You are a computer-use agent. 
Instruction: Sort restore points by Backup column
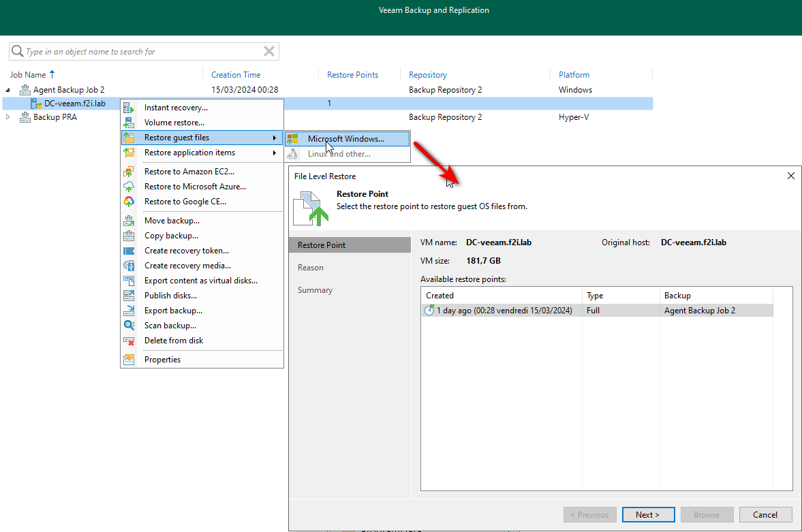pos(717,296)
